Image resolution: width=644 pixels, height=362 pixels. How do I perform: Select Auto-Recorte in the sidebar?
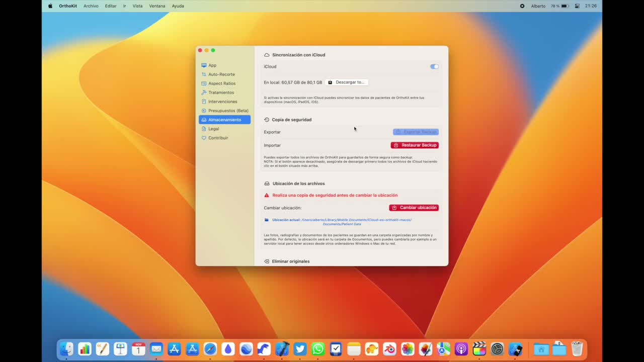coord(224,74)
